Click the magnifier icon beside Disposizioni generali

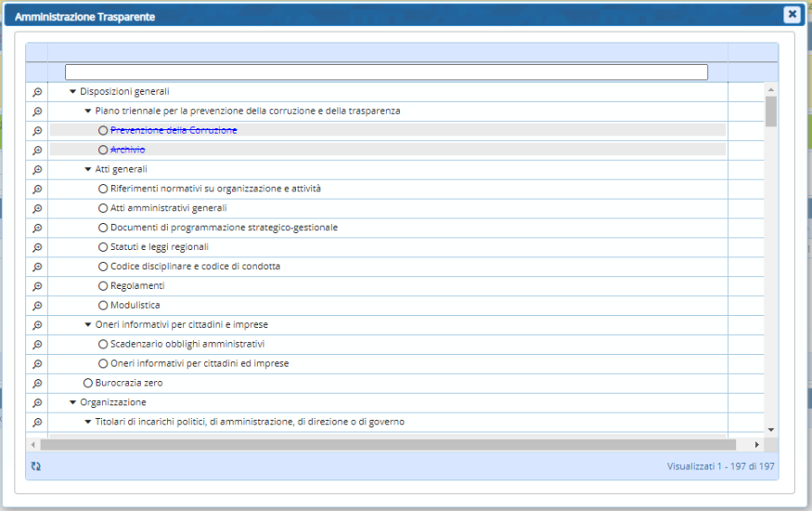click(x=37, y=92)
